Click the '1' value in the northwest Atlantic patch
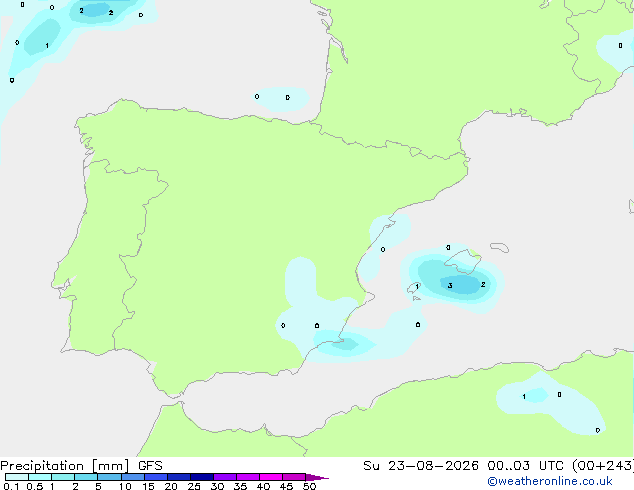Image resolution: width=634 pixels, height=490 pixels. tap(47, 46)
